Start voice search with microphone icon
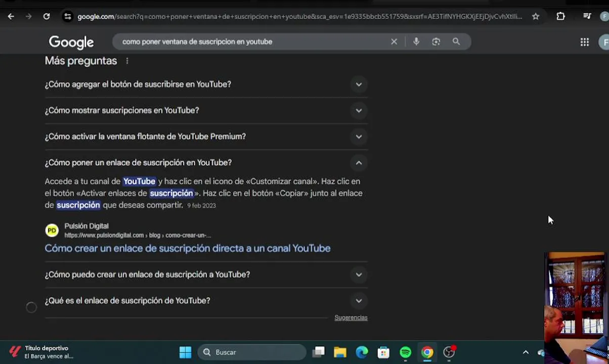Viewport: 609px width, 364px height. (416, 41)
